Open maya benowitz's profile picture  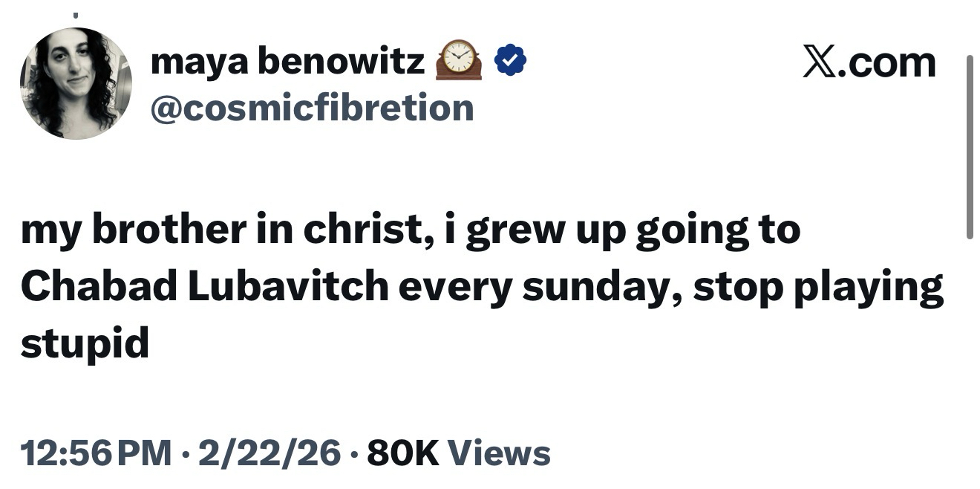pos(76,83)
